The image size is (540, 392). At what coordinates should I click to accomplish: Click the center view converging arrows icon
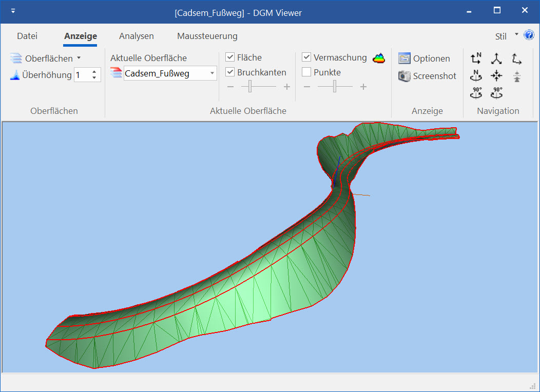[x=496, y=76]
